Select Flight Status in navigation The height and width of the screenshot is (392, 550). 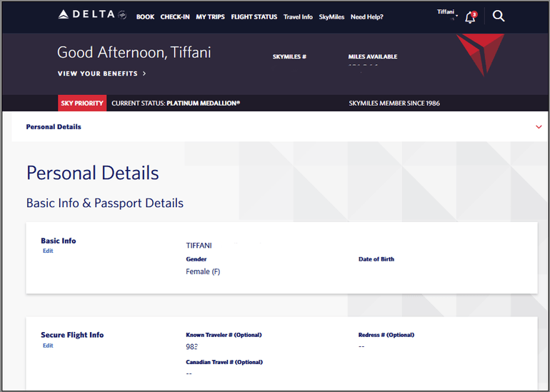pos(254,17)
